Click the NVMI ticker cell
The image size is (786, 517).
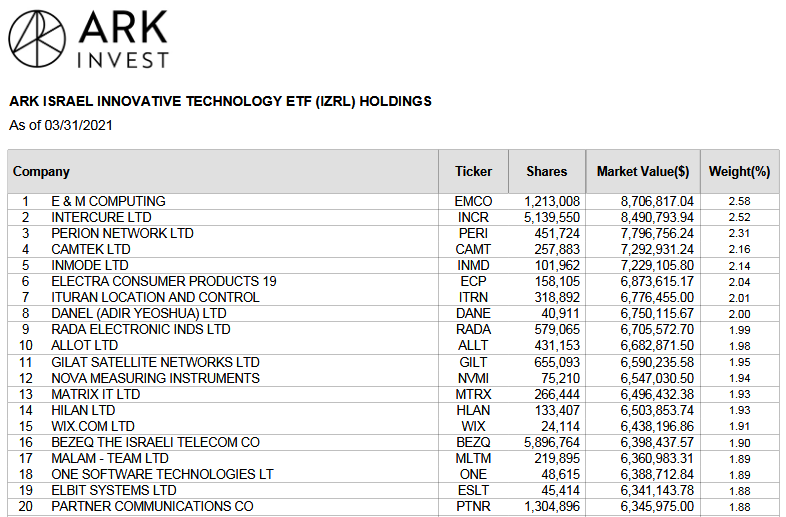[473, 378]
